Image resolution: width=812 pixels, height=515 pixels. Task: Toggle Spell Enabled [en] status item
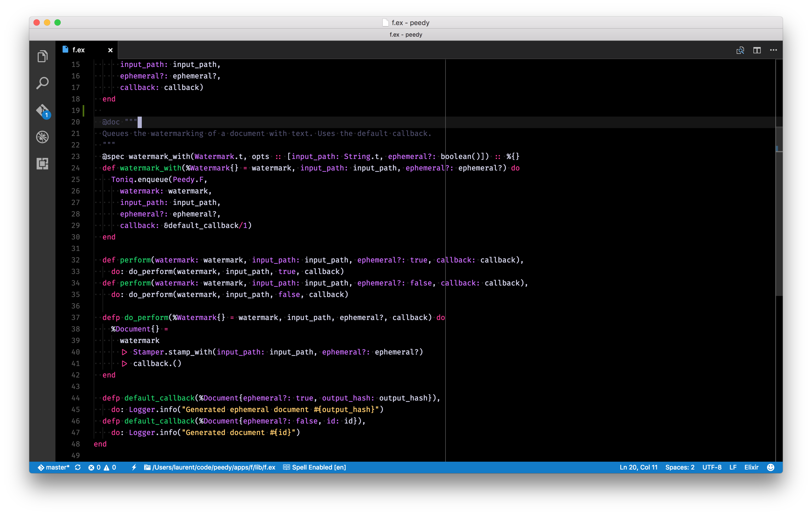315,467
